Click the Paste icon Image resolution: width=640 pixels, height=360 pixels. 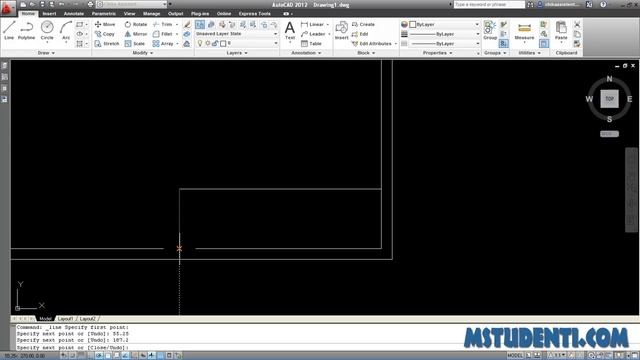tap(561, 31)
